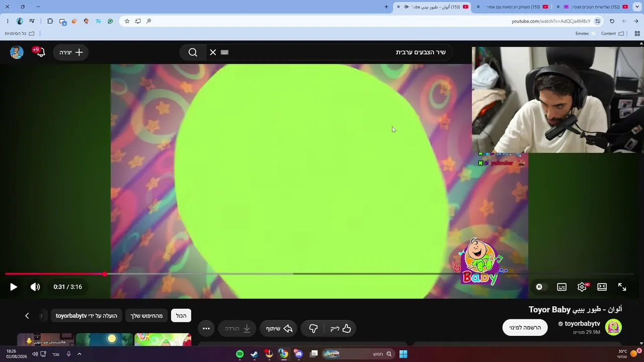Dislike the video with thumbs-down
The height and width of the screenshot is (362, 644).
[x=313, y=328]
